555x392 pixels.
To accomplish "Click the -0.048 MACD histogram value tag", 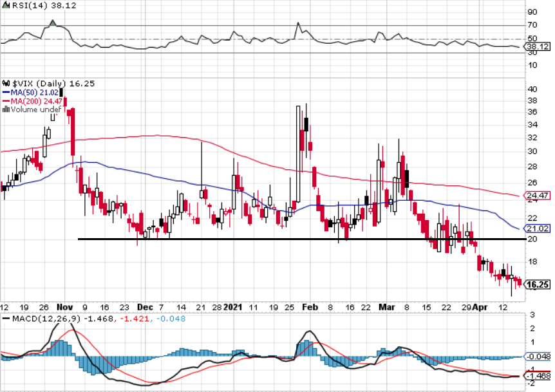I will pos(538,357).
